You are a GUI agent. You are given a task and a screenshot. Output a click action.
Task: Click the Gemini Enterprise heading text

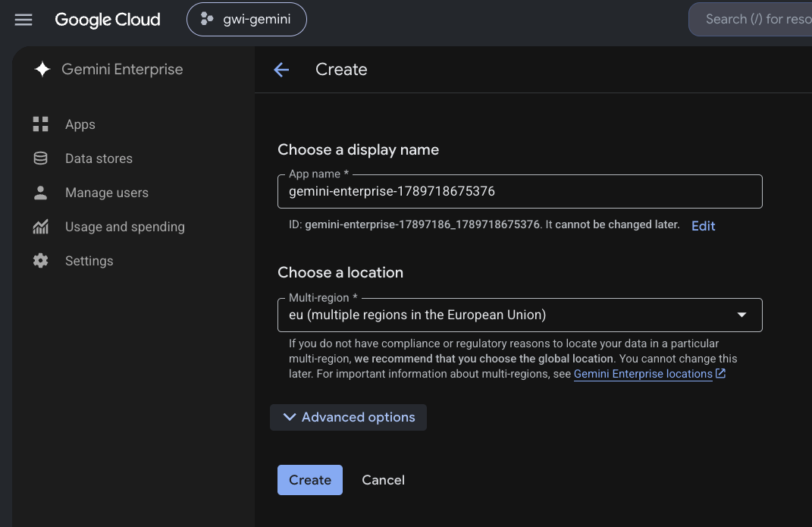(122, 69)
